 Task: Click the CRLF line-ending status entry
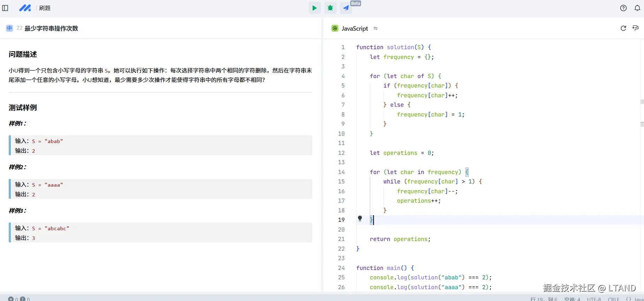(x=614, y=299)
